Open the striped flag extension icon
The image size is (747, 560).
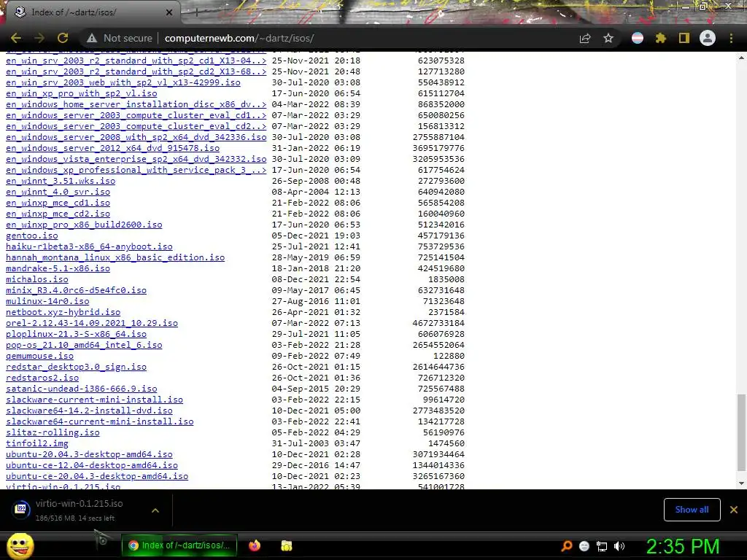(638, 38)
